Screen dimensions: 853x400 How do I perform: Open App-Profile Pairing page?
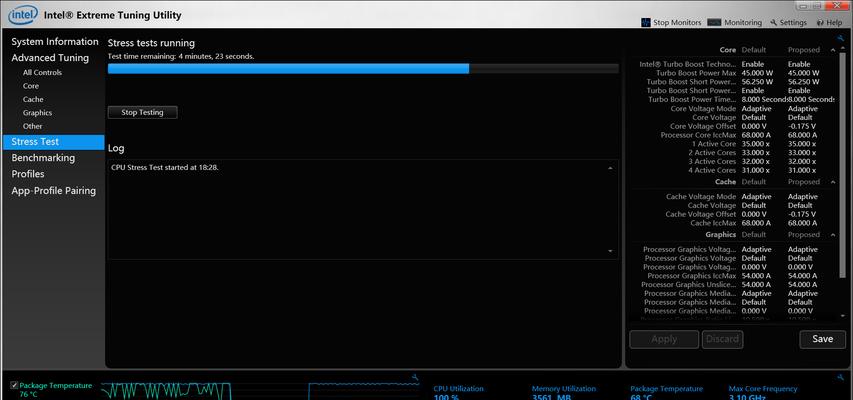(x=53, y=190)
